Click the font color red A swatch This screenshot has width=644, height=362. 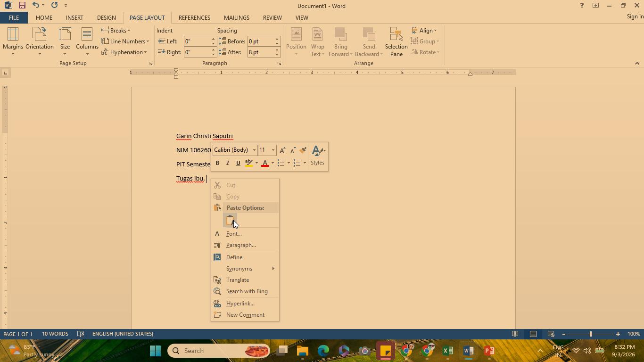(x=265, y=163)
